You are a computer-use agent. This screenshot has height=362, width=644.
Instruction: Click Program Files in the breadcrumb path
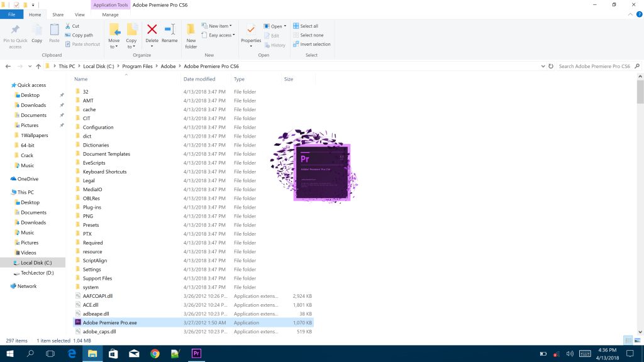click(137, 66)
